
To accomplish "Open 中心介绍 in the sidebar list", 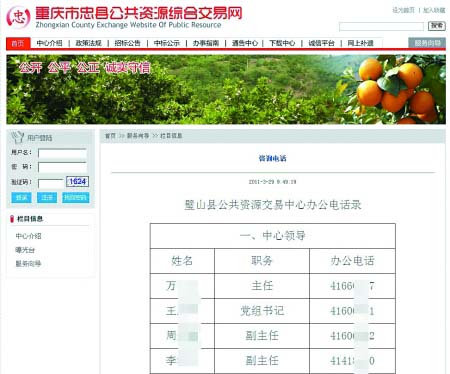I will [x=28, y=236].
